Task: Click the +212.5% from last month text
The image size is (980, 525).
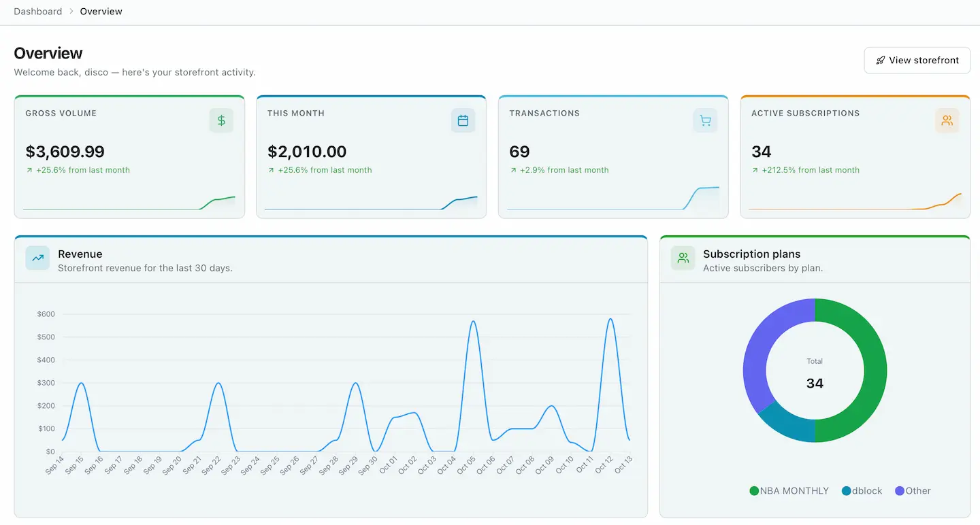Action: pyautogui.click(x=811, y=170)
